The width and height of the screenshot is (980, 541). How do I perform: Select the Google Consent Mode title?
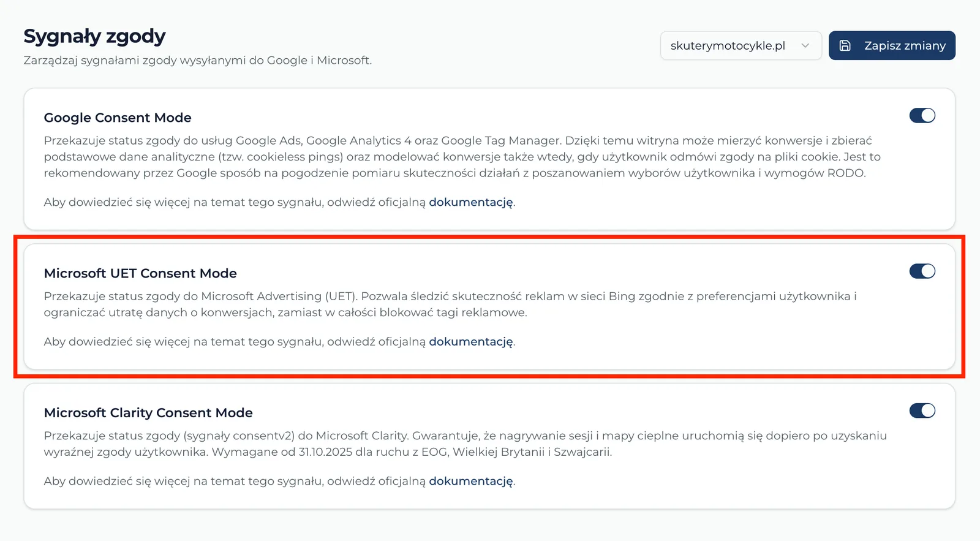coord(118,118)
